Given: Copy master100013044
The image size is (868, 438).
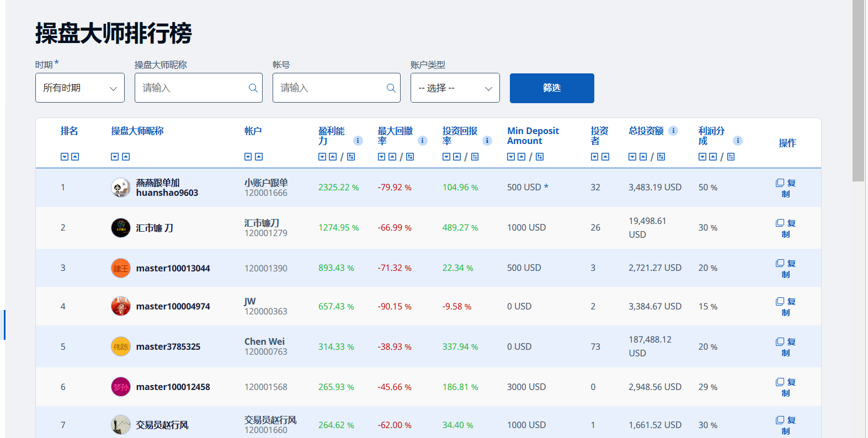Looking at the screenshot, I should pyautogui.click(x=786, y=269).
